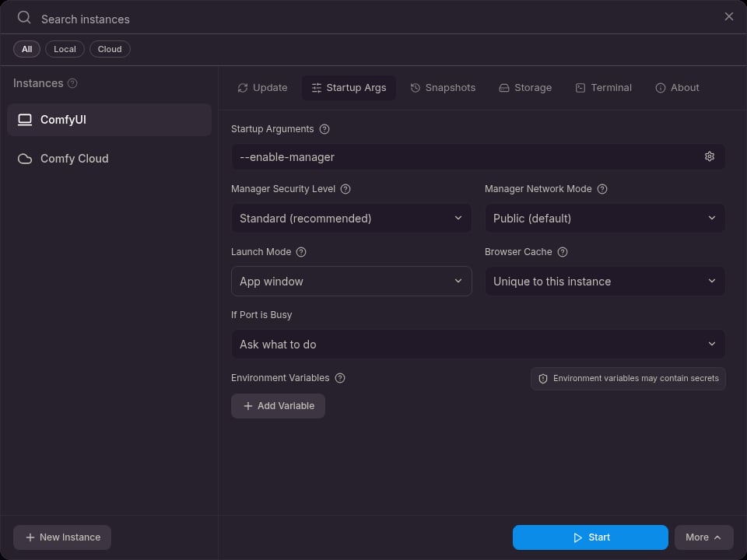Expand the Launch Mode dropdown
Screen dimensions: 747x560
pos(351,282)
